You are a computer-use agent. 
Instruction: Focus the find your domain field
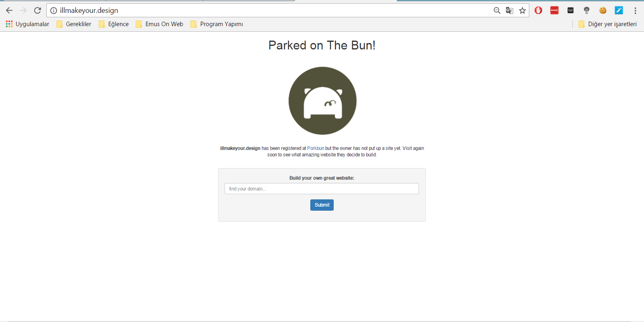click(322, 189)
